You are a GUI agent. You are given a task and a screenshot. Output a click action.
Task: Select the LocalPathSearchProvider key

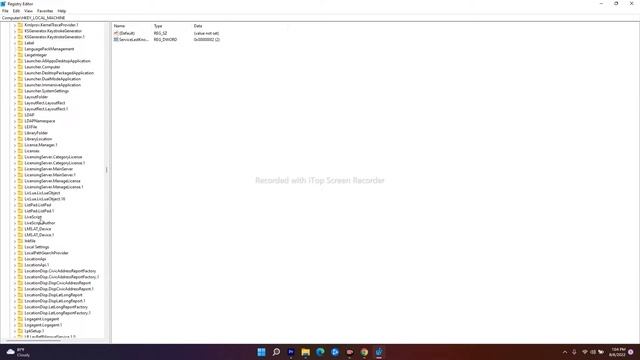tap(46, 253)
